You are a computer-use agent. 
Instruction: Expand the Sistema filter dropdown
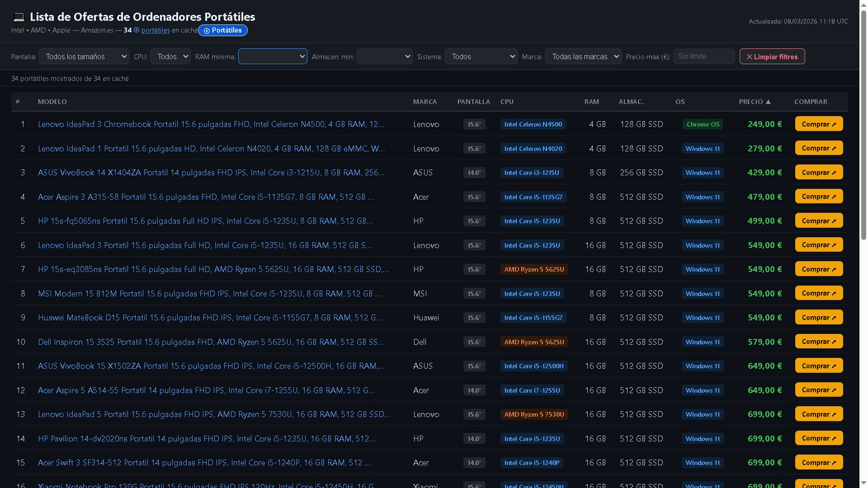[x=481, y=56]
